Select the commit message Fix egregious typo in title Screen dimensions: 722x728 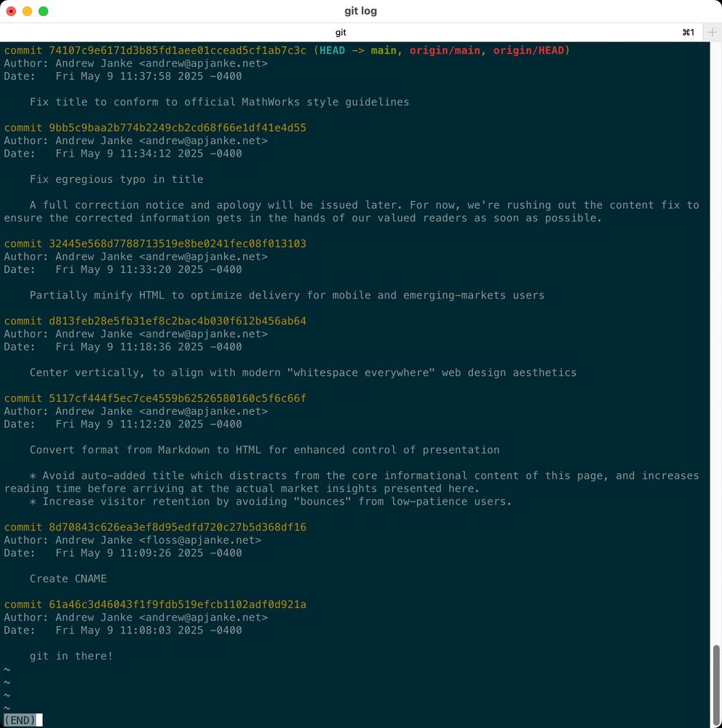116,179
